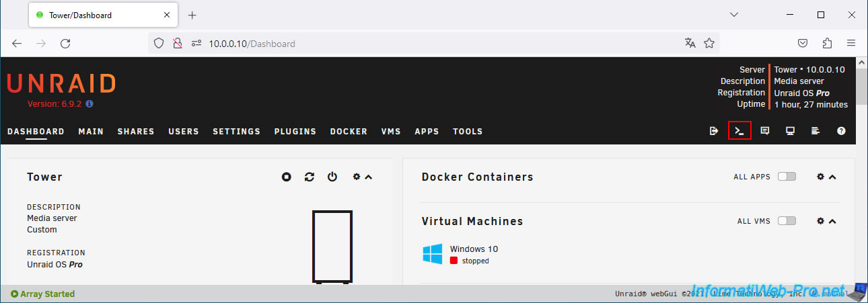868x303 pixels.
Task: Stop the array with the stop icon
Action: click(287, 177)
